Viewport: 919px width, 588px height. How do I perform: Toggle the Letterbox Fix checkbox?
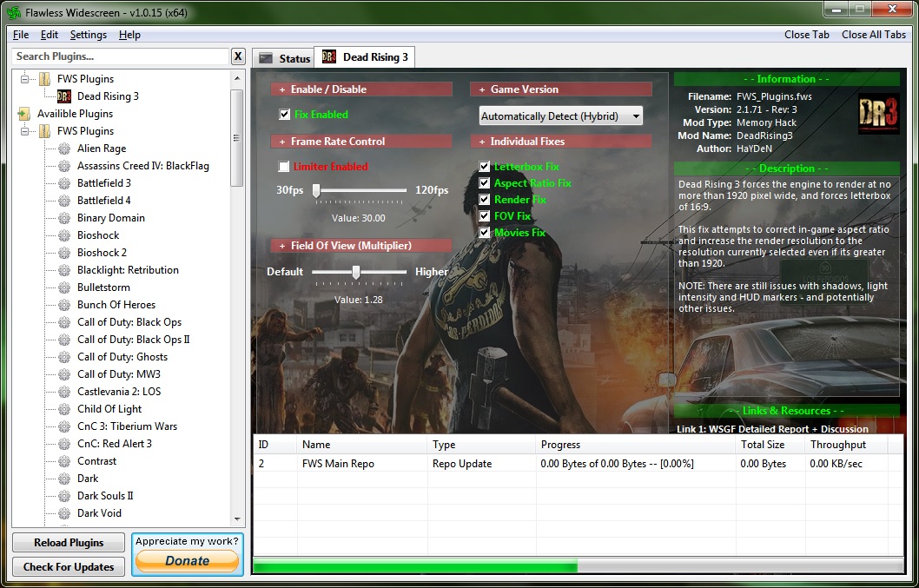[x=485, y=167]
